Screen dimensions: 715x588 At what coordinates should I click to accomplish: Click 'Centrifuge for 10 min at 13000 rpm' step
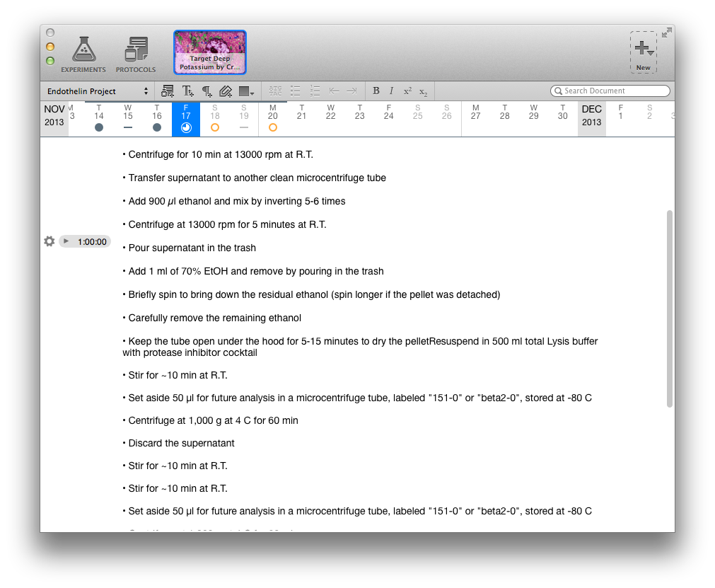[x=218, y=155]
